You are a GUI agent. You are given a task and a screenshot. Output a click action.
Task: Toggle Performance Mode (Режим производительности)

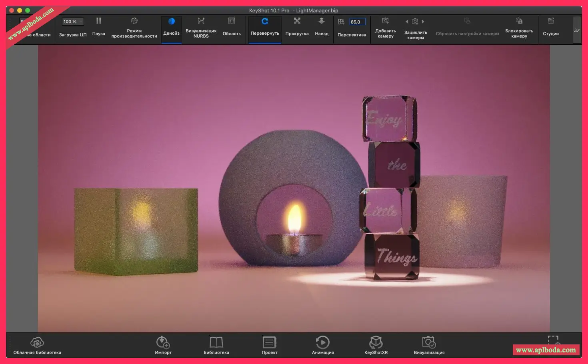(x=134, y=22)
